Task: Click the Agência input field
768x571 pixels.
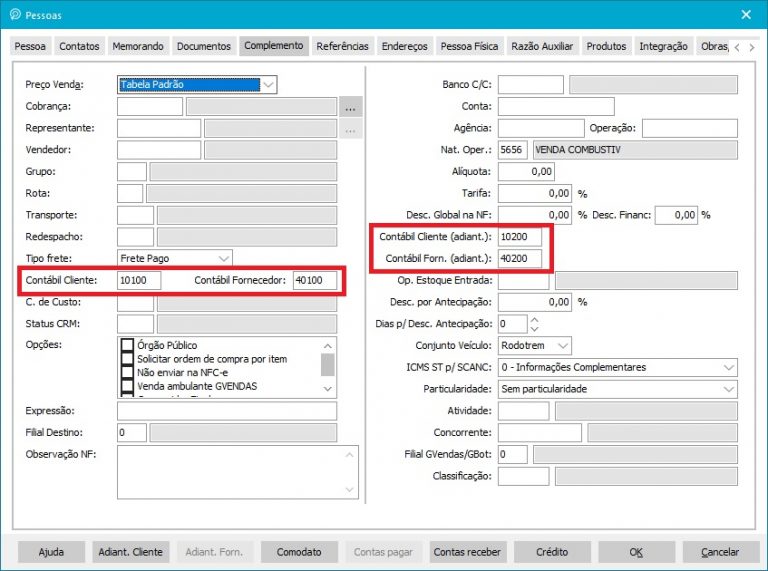Action: [541, 128]
